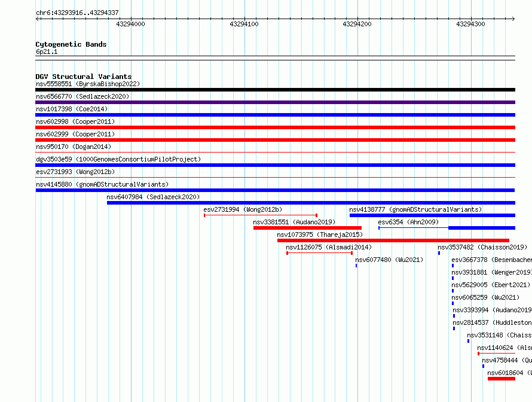Open the red nsv602998 Cooper2011 bar
Viewport: 532px width, 402px height.
tap(275, 127)
